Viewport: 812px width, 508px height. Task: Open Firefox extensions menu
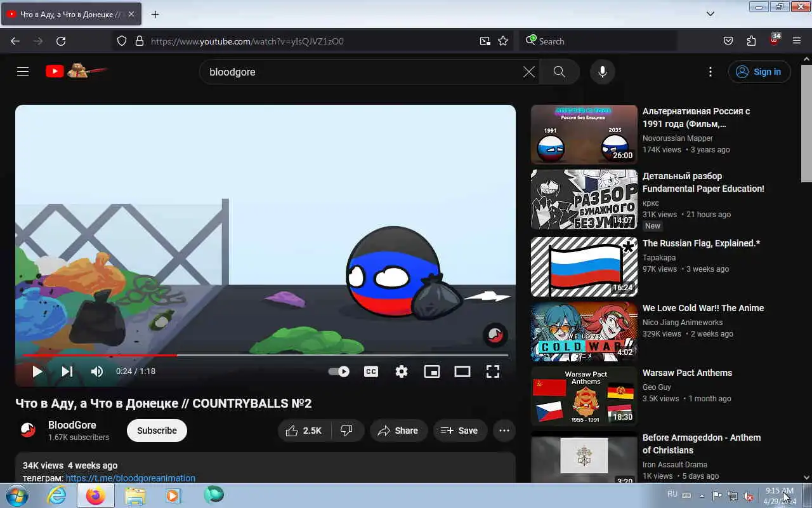click(751, 41)
